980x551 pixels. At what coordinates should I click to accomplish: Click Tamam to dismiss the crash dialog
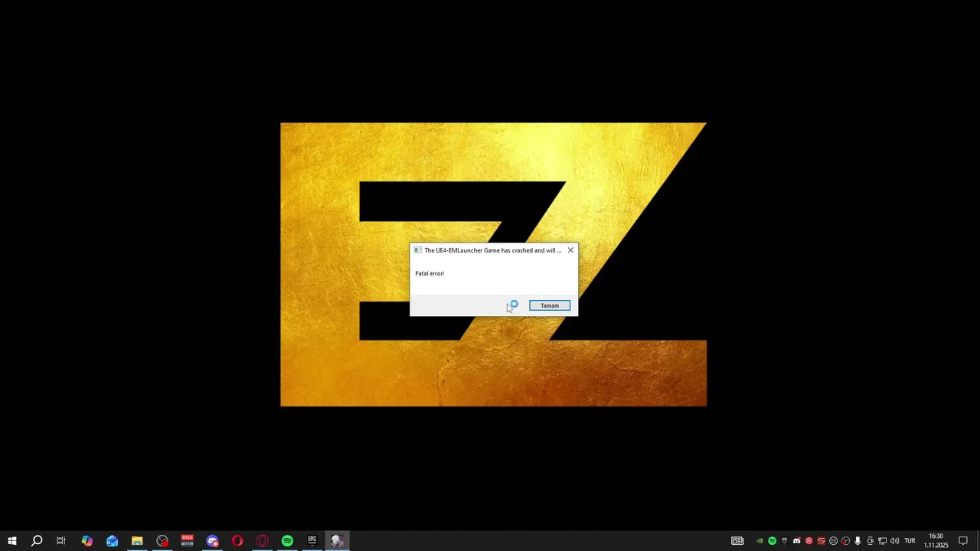tap(550, 305)
